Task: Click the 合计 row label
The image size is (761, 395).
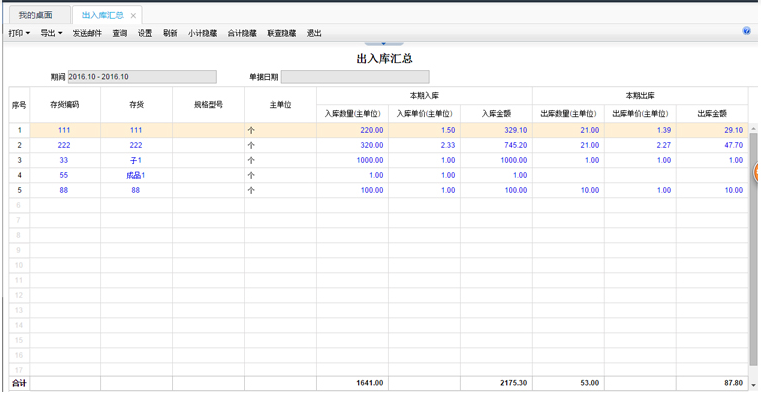Action: 19,383
